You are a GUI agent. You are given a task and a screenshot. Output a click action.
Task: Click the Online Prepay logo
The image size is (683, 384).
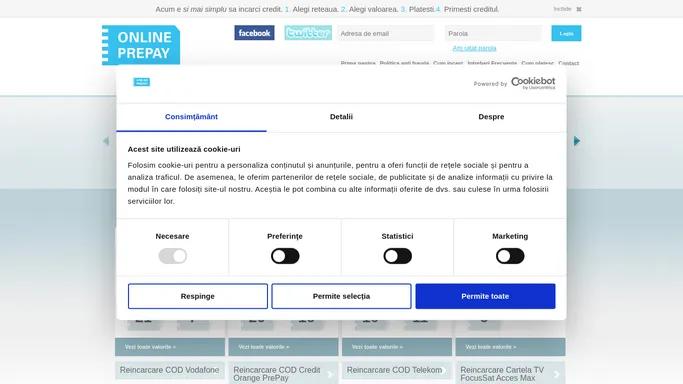[141, 45]
